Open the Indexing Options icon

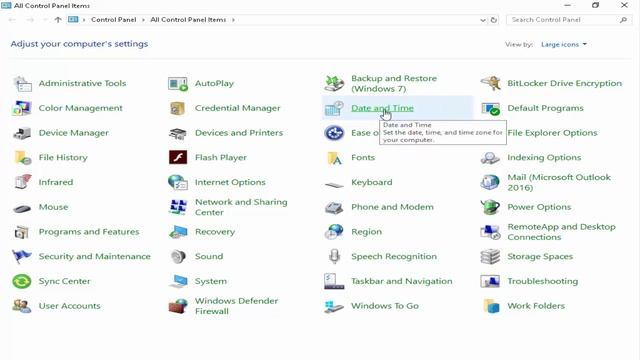(490, 158)
